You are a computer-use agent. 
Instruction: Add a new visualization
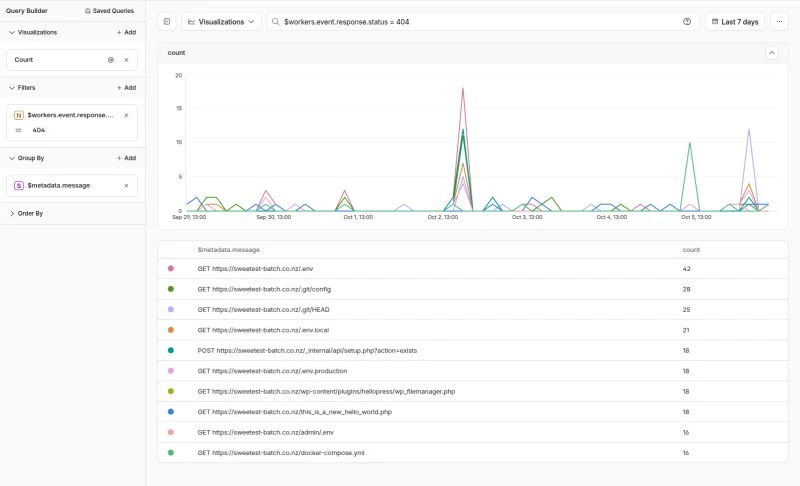pos(126,32)
